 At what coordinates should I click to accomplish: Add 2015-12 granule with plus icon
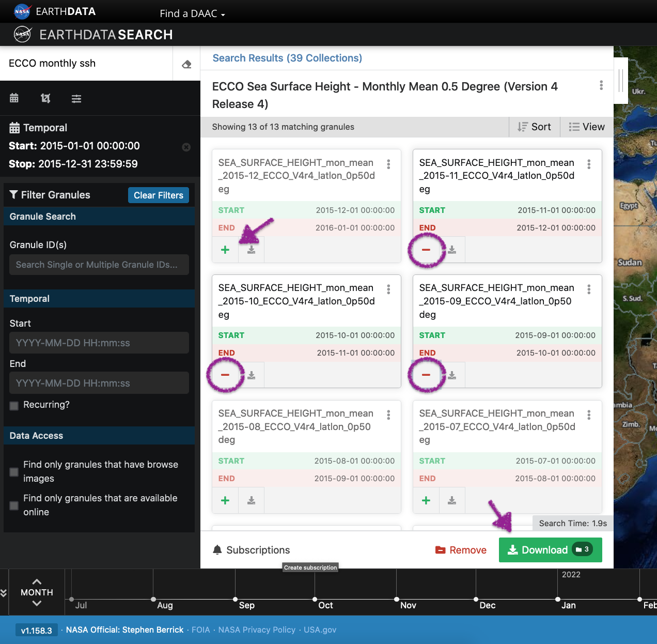click(x=225, y=250)
